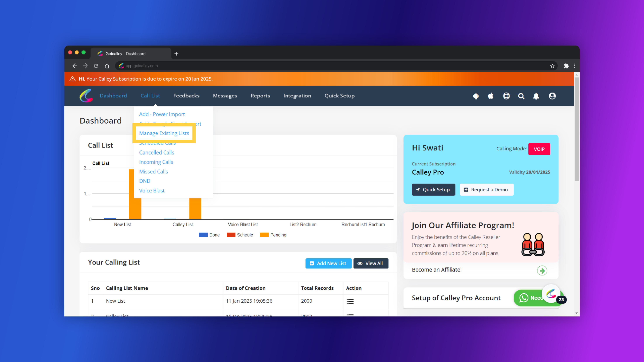Click the page vertical scrollbar thumb
Screen dimensions: 644x362
(x=577, y=129)
